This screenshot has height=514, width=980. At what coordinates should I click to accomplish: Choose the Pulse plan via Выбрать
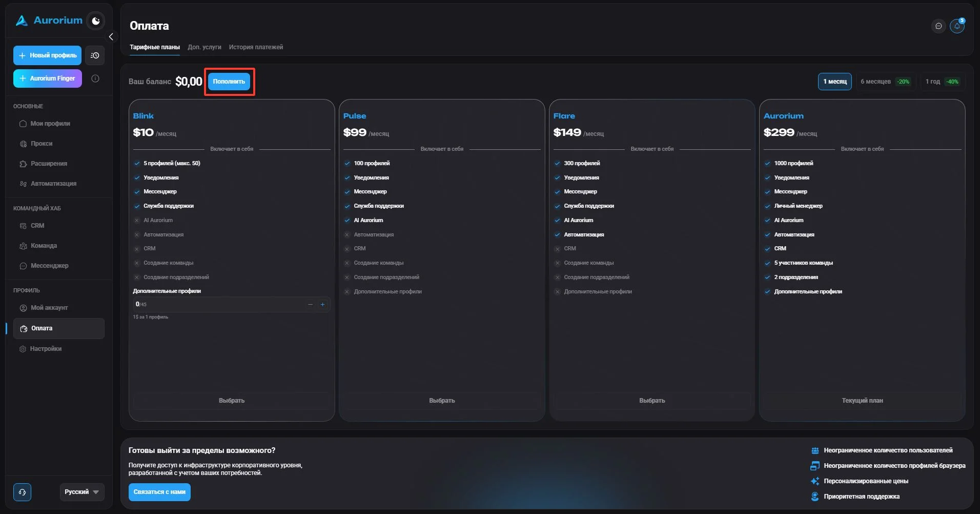[x=442, y=401]
